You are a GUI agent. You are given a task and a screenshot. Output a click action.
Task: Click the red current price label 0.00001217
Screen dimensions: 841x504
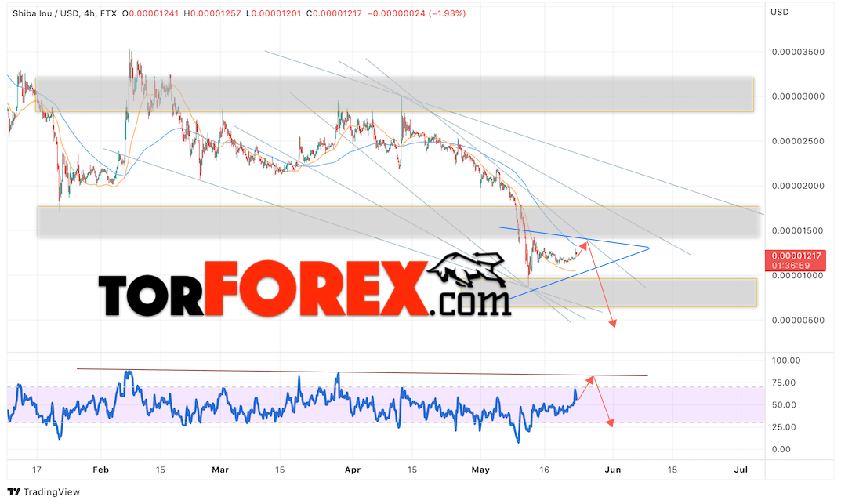[x=796, y=256]
